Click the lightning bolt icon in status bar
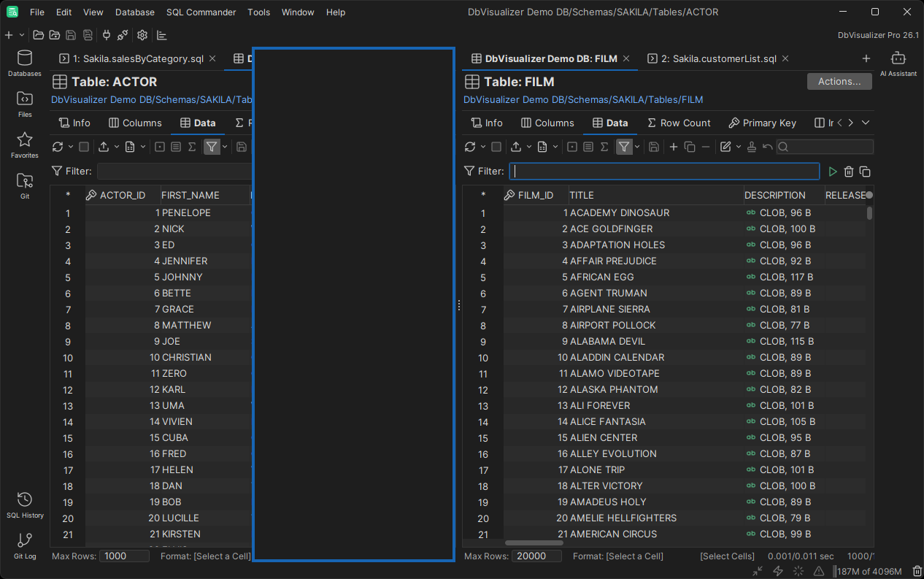Image resolution: width=924 pixels, height=579 pixels. 778,571
